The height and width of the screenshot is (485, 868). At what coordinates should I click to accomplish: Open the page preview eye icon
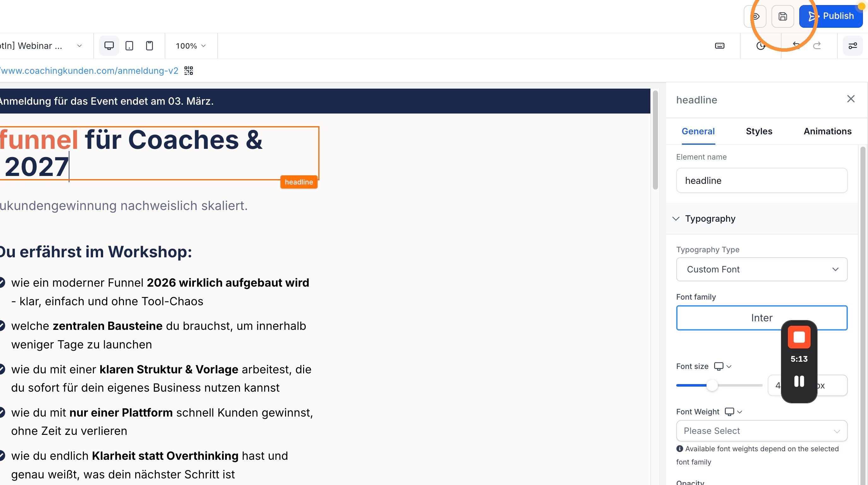coord(755,16)
